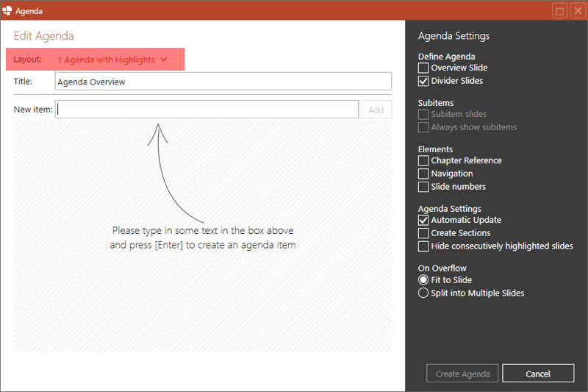
Task: Uncheck the Divider Slides checkbox
Action: point(423,81)
